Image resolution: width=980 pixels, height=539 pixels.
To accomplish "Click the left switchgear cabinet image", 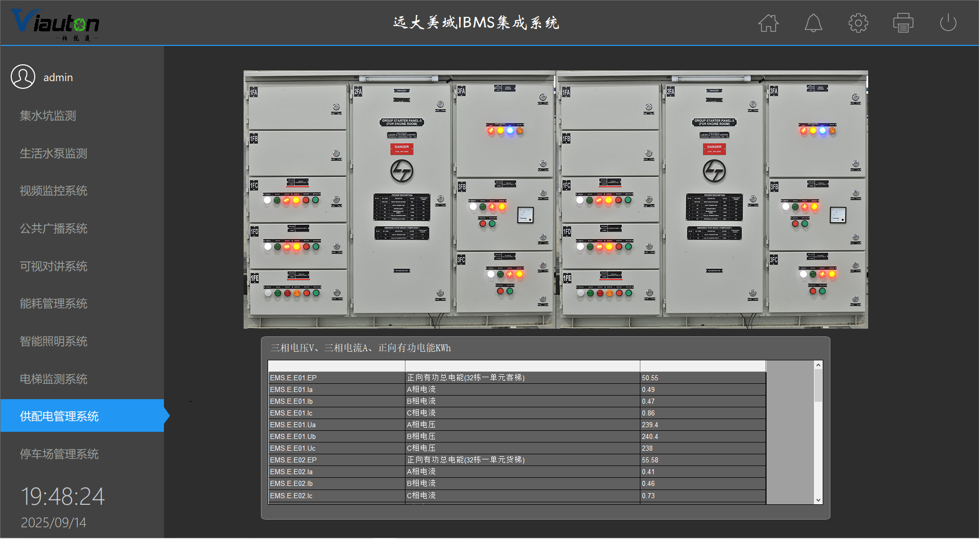I will pyautogui.click(x=399, y=199).
